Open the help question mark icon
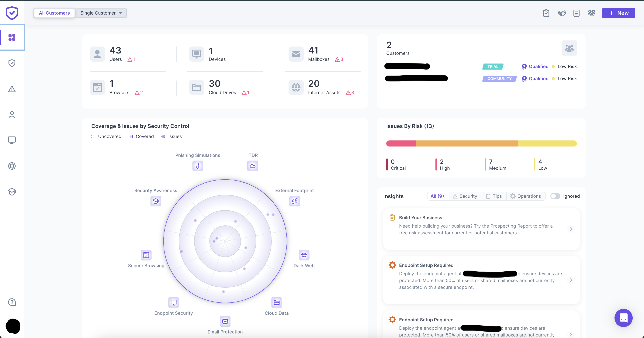 (x=12, y=302)
